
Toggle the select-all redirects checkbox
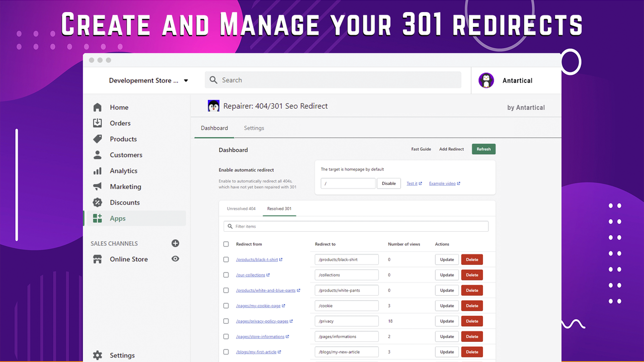click(x=226, y=244)
